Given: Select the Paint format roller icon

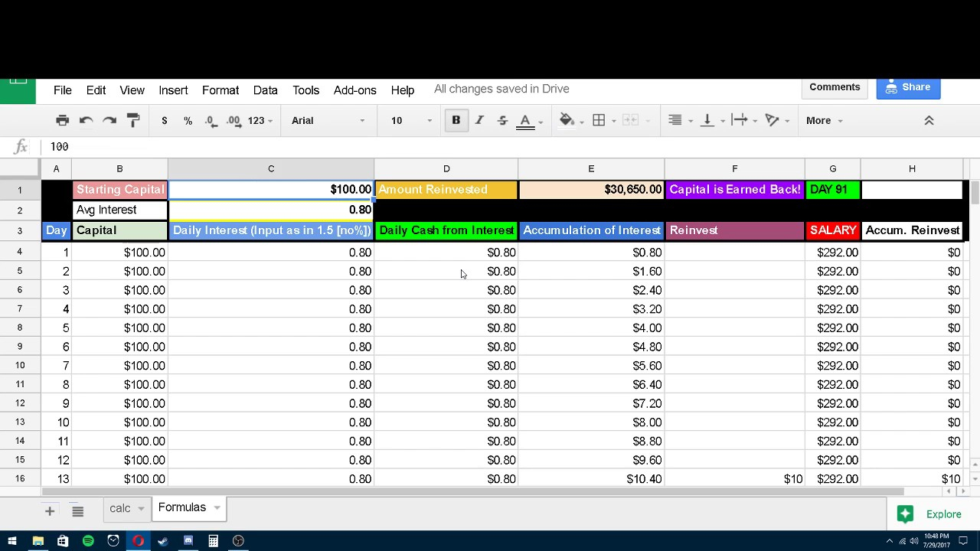Looking at the screenshot, I should coord(133,120).
